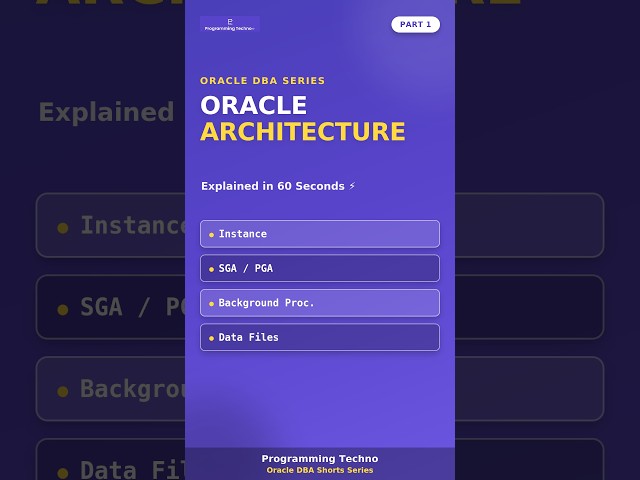
Task: Select the Instance list item
Action: click(x=320, y=234)
